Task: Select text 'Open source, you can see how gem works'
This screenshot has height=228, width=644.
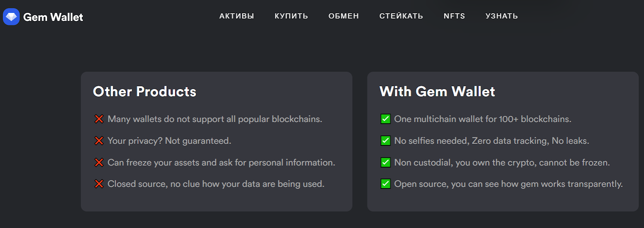Action: pyautogui.click(x=480, y=184)
